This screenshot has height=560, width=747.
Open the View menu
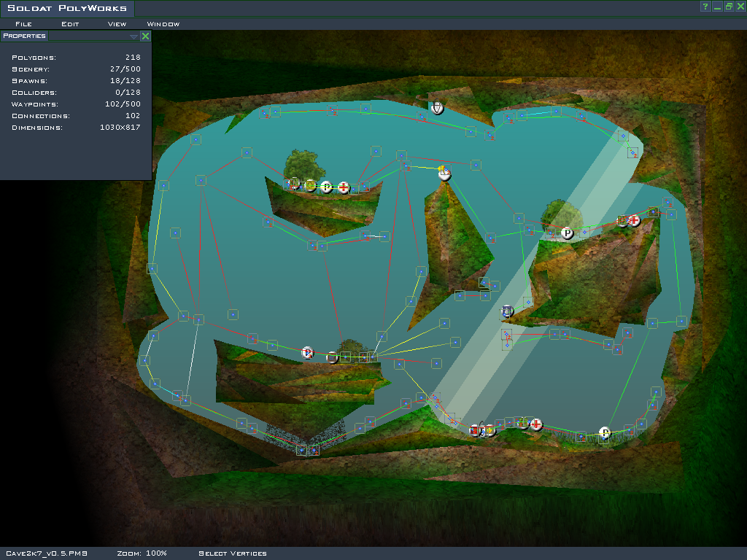click(117, 24)
